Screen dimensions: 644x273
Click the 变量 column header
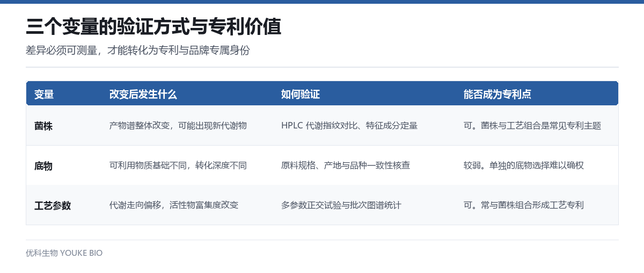tap(44, 95)
